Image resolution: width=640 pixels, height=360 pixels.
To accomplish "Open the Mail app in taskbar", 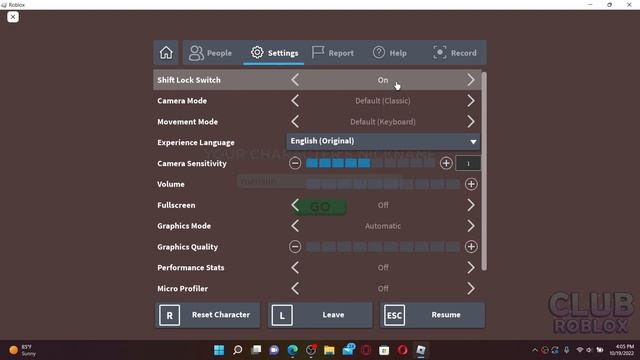I will 348,350.
